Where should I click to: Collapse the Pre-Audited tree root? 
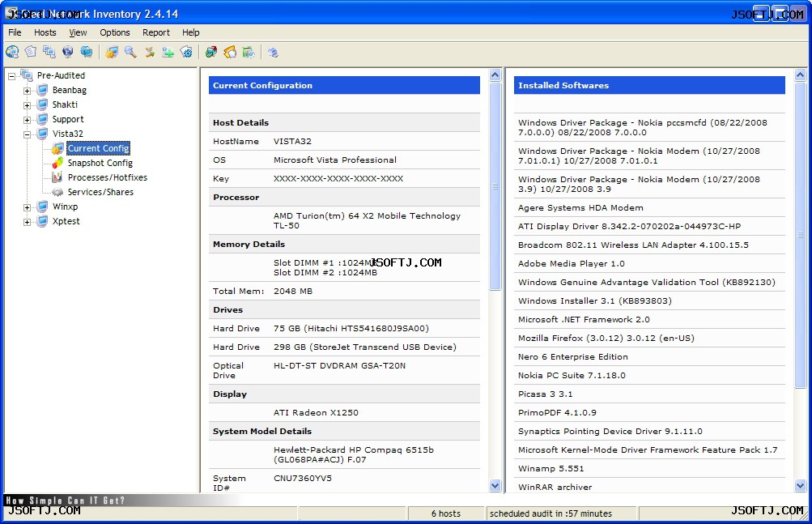click(11, 76)
